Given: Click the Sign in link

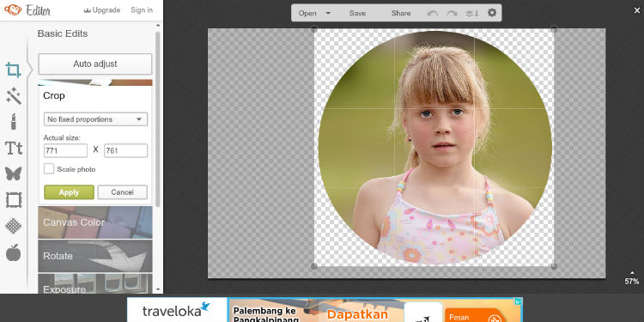Looking at the screenshot, I should click(x=142, y=10).
